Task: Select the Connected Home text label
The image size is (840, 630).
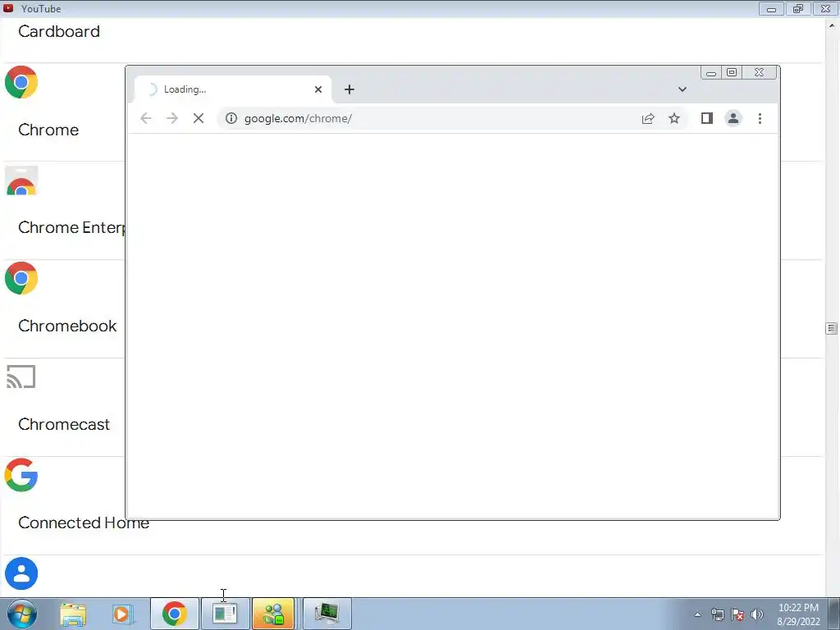Action: [84, 523]
